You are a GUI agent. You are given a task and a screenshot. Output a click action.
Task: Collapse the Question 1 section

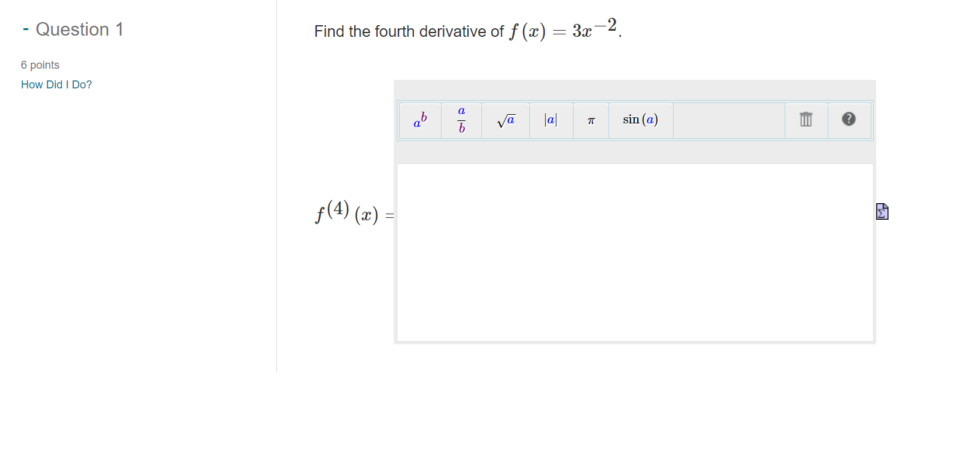coord(26,28)
